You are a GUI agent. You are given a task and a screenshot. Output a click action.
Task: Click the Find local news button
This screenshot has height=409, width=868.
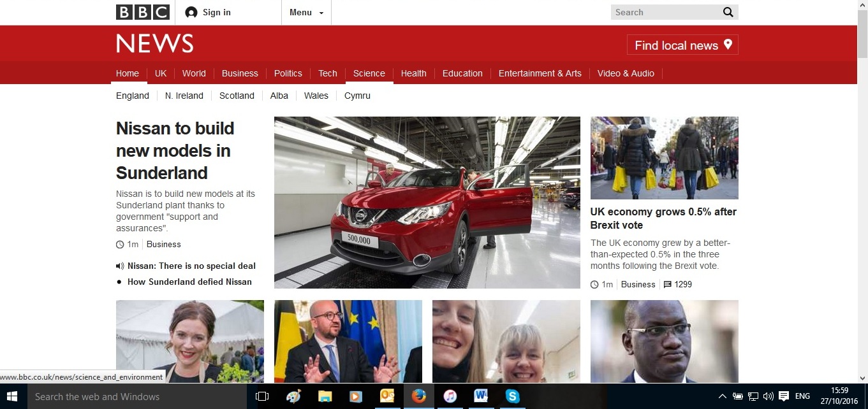tap(682, 45)
